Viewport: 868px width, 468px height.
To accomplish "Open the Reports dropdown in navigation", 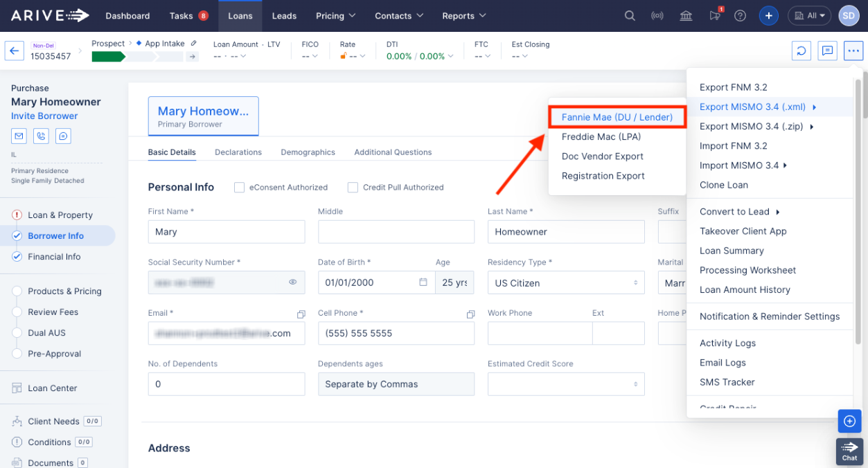I will tap(464, 16).
